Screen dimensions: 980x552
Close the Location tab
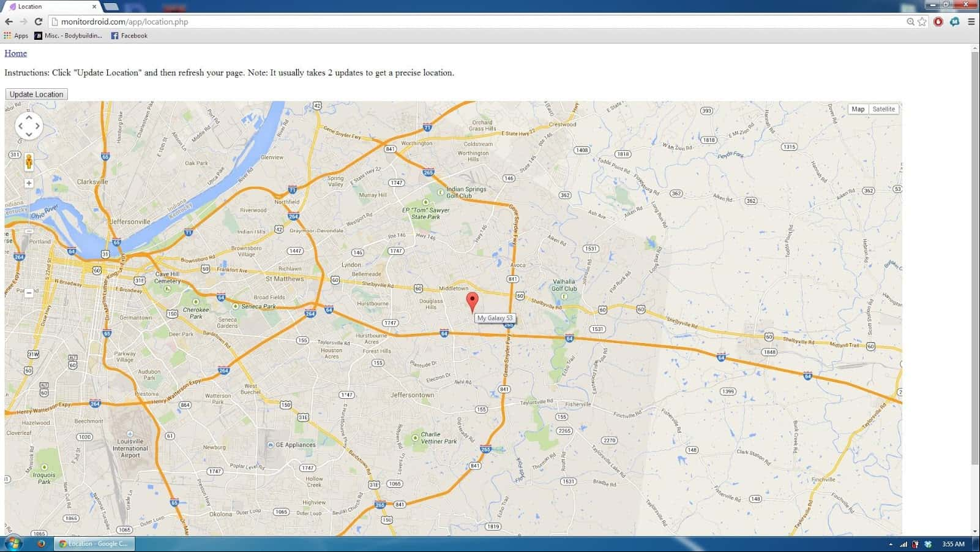pos(94,7)
